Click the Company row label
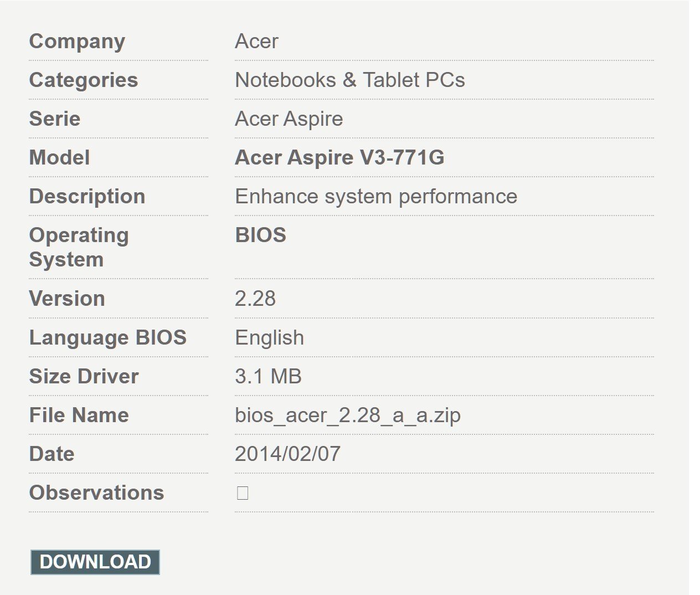700x595 pixels. pyautogui.click(x=77, y=42)
